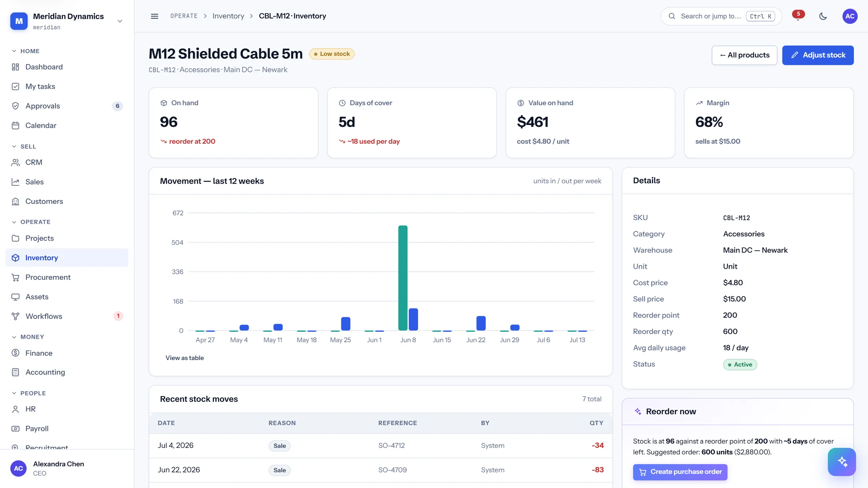This screenshot has height=488, width=868.
Task: Click the Approvals shield icon
Action: coord(15,106)
